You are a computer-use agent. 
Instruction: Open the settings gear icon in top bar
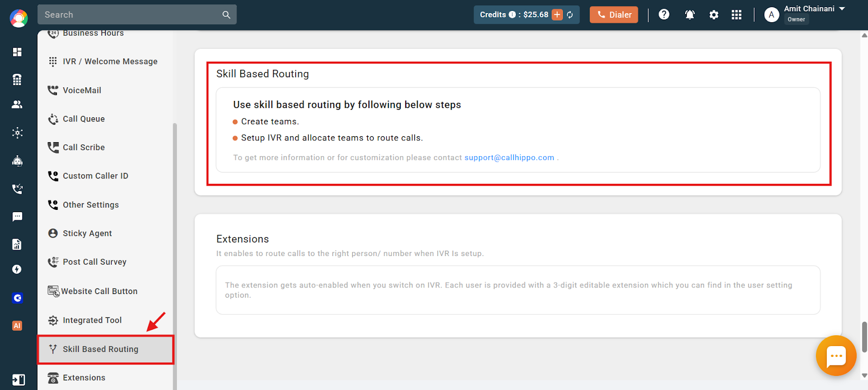714,15
